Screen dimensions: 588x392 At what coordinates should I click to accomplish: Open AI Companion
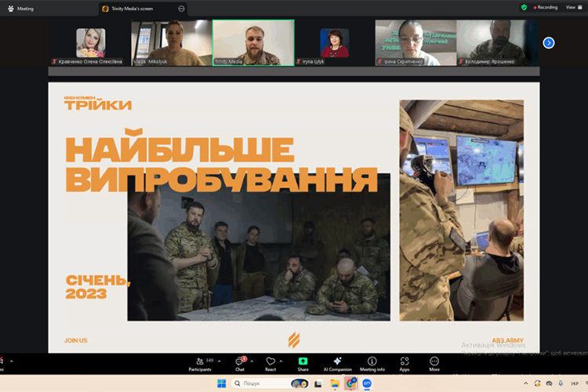pyautogui.click(x=336, y=362)
